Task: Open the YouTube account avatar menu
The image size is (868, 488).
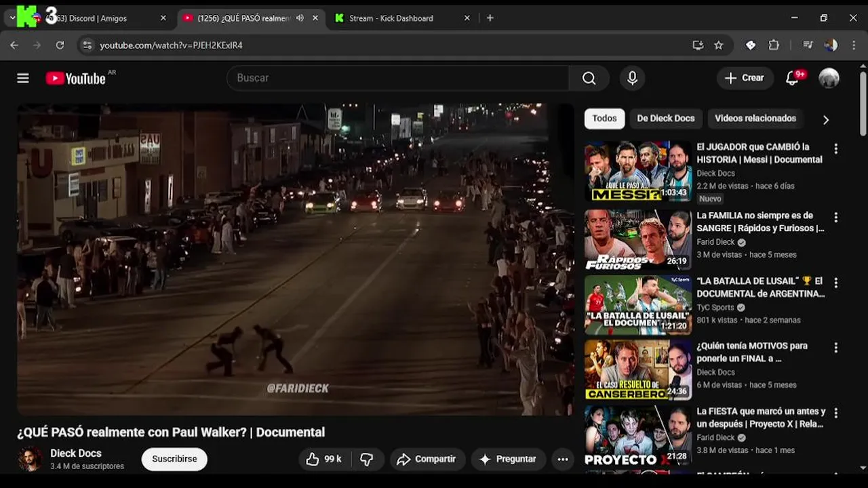Action: click(x=829, y=78)
